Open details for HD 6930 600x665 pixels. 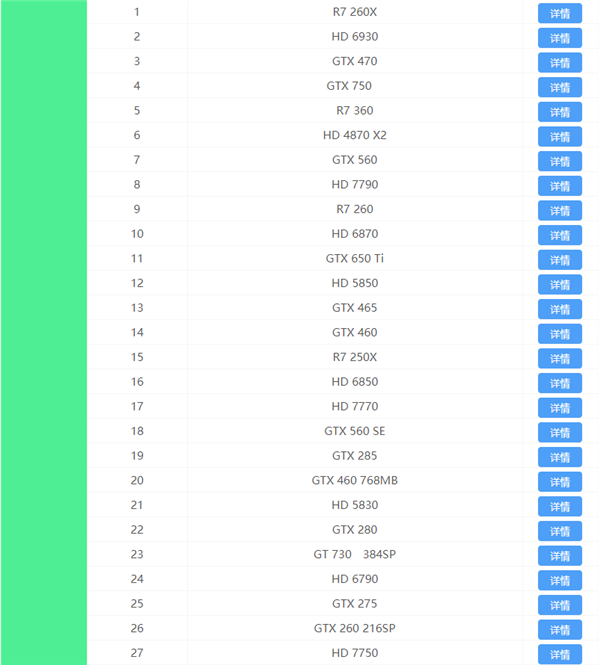click(560, 38)
